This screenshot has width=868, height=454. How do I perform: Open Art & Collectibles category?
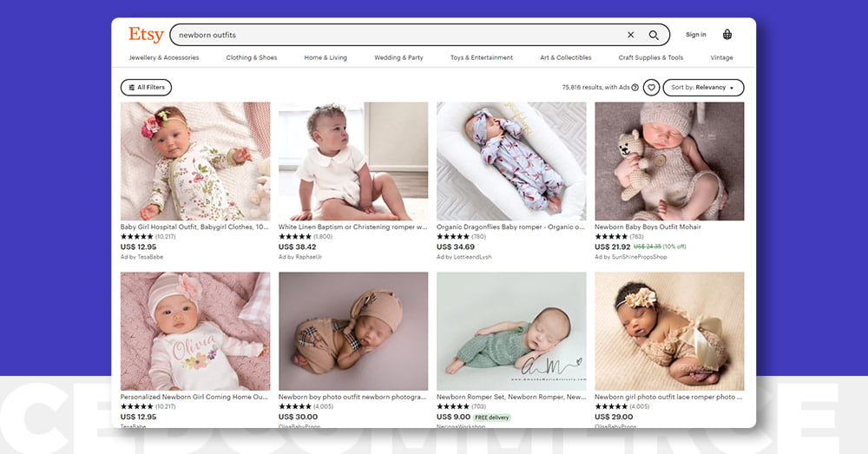pyautogui.click(x=566, y=57)
